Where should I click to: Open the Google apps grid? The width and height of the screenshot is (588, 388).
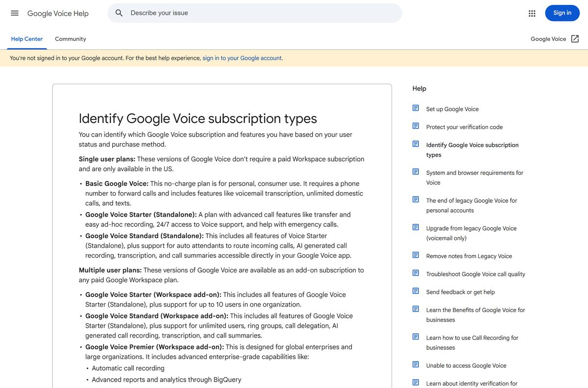[x=532, y=13]
